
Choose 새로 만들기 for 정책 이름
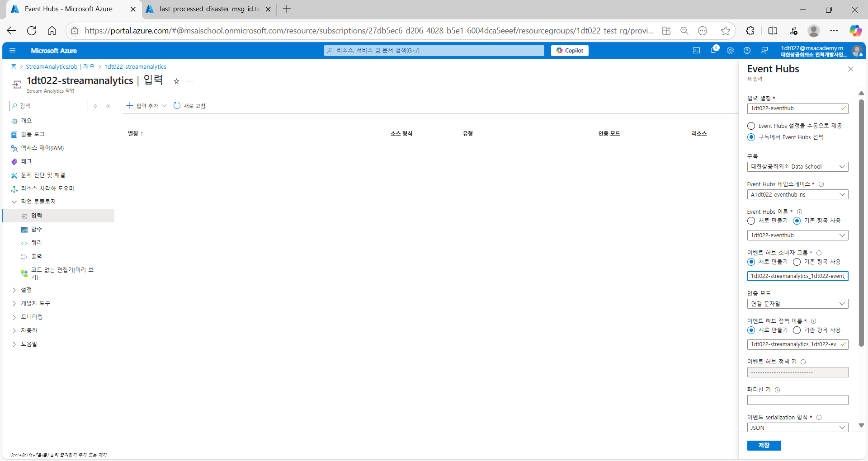tap(751, 330)
